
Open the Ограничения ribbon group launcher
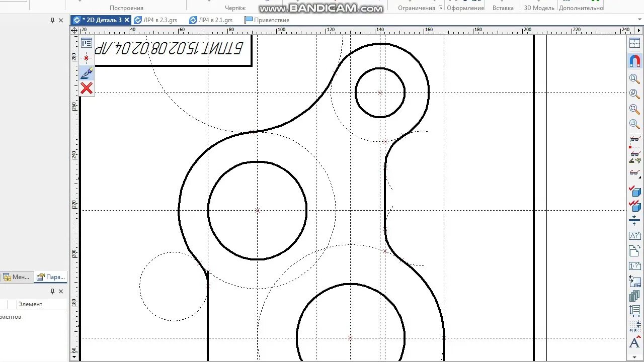click(441, 8)
